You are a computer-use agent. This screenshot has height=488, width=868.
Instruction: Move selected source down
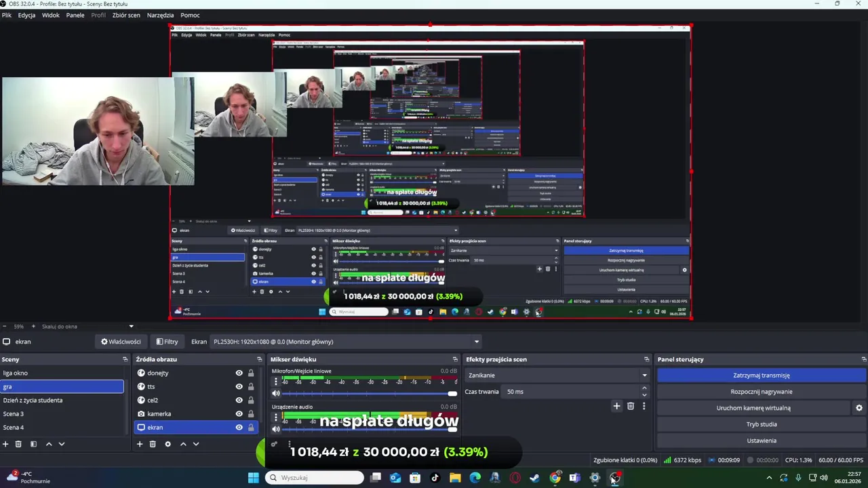pyautogui.click(x=196, y=444)
